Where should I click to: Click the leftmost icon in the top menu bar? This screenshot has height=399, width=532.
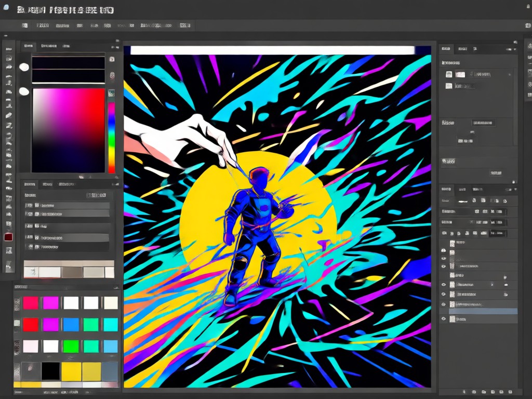pos(25,25)
